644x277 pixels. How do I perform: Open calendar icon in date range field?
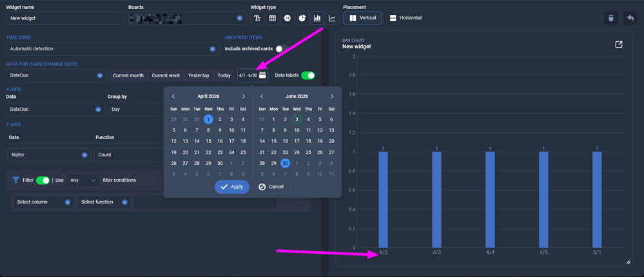263,75
